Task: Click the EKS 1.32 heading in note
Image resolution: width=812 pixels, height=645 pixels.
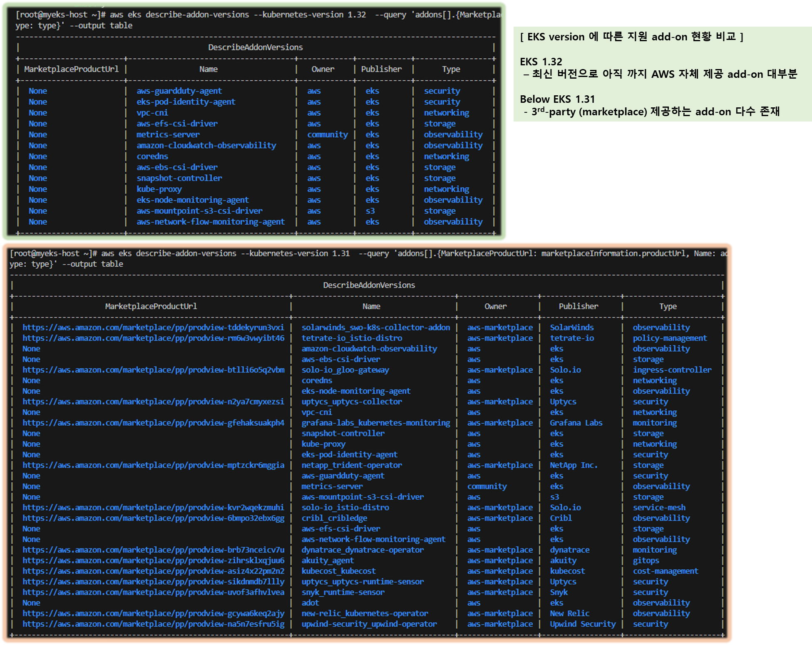Action: tap(541, 62)
